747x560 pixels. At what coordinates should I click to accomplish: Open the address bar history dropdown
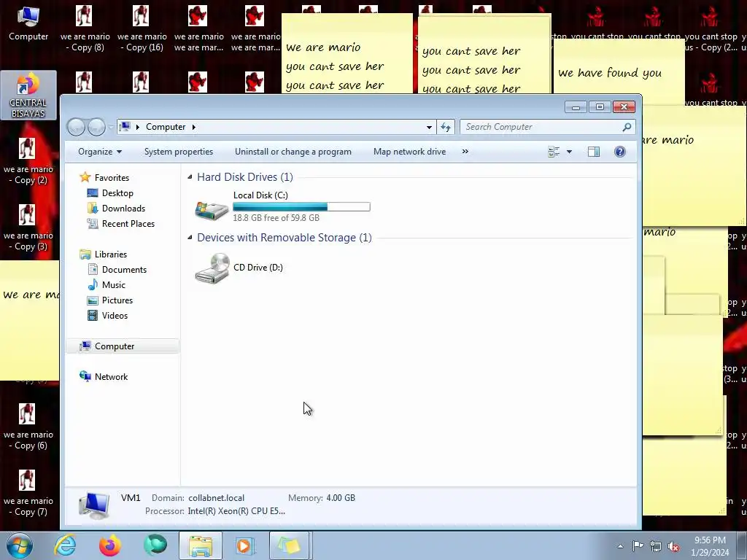[x=429, y=127]
